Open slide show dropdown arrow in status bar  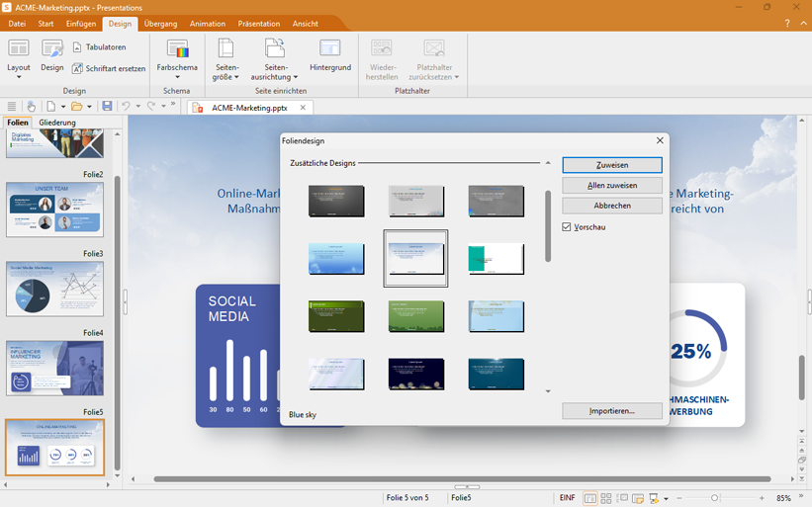[666, 499]
